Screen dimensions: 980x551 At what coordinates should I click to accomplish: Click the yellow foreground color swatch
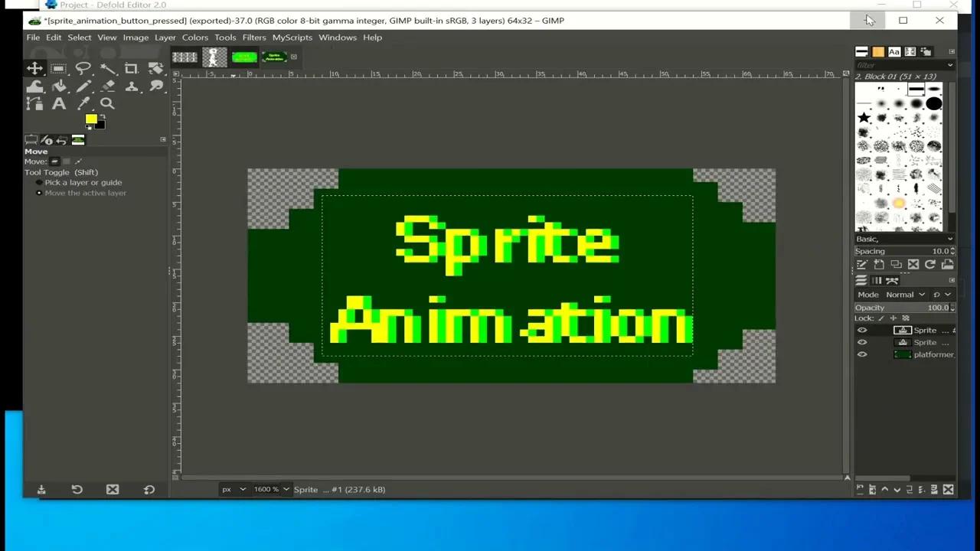[x=91, y=119]
